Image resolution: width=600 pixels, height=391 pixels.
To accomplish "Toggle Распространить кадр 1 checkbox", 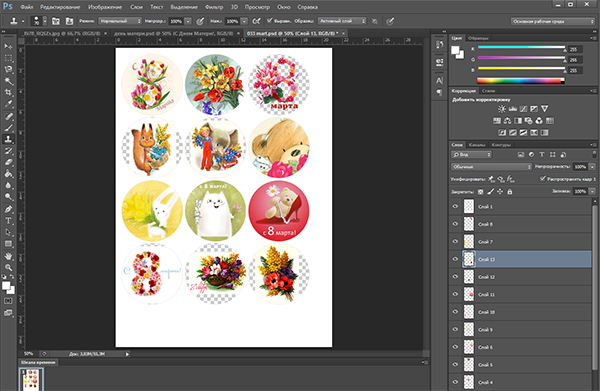I will point(543,179).
